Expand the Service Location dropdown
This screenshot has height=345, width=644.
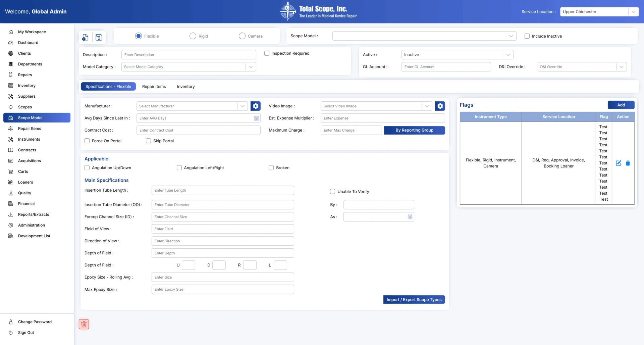(633, 12)
